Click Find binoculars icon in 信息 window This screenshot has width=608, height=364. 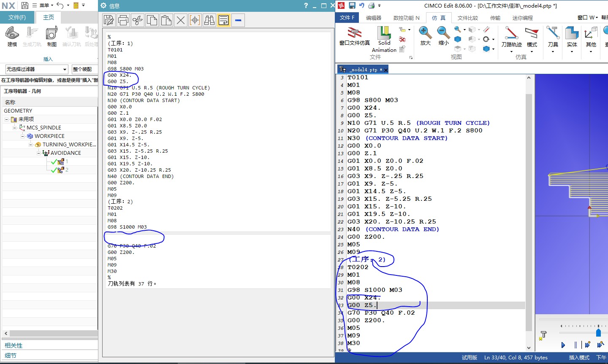pyautogui.click(x=209, y=20)
